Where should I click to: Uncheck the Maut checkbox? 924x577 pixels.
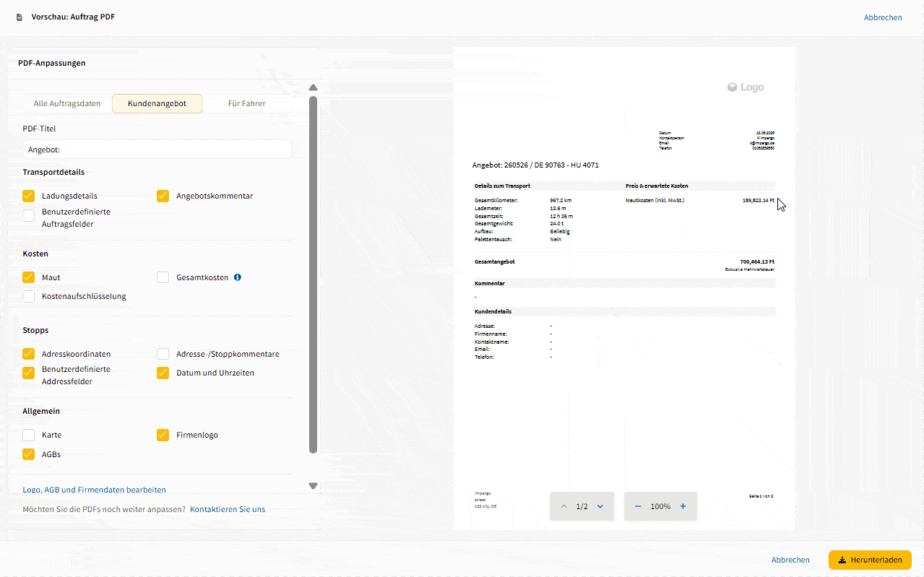(29, 277)
